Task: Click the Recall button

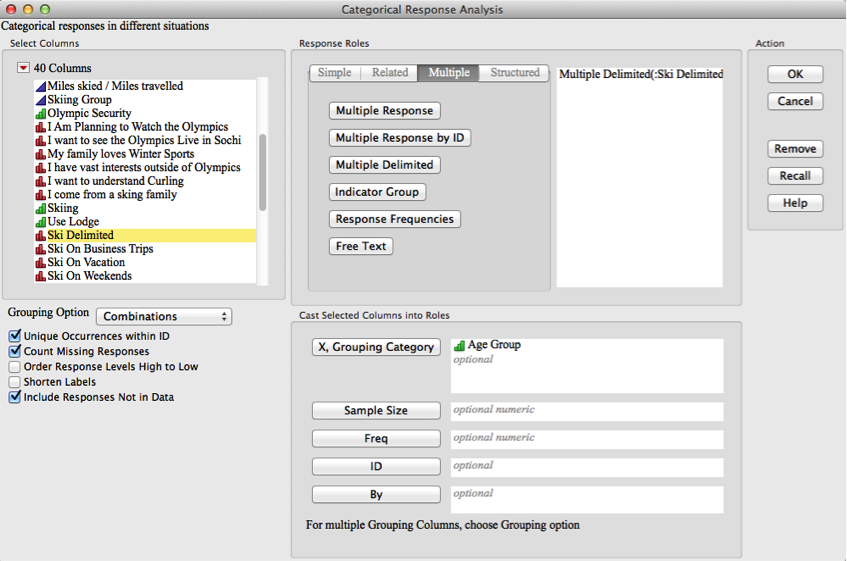Action: click(795, 175)
